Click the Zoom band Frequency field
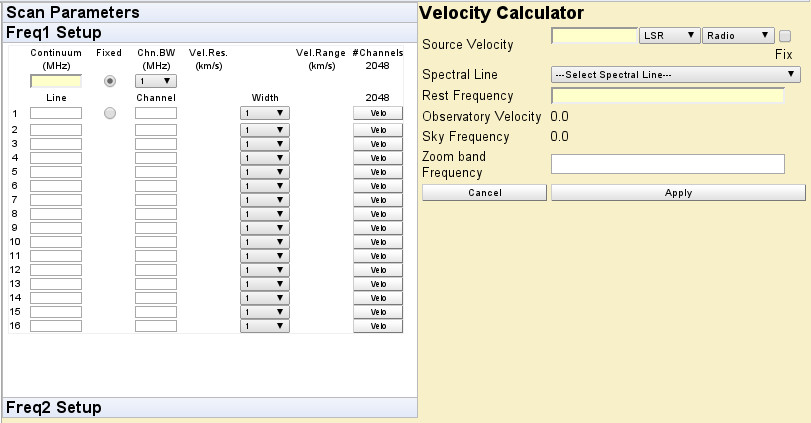The width and height of the screenshot is (811, 423). [667, 164]
